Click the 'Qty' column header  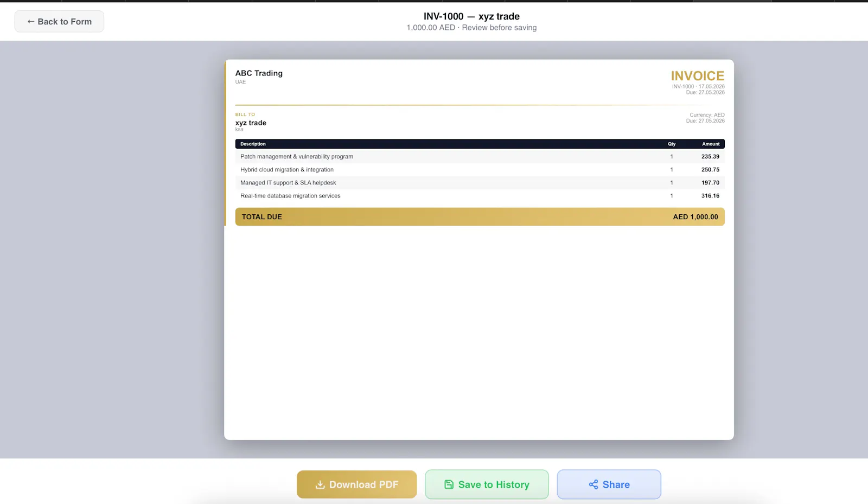pyautogui.click(x=672, y=144)
